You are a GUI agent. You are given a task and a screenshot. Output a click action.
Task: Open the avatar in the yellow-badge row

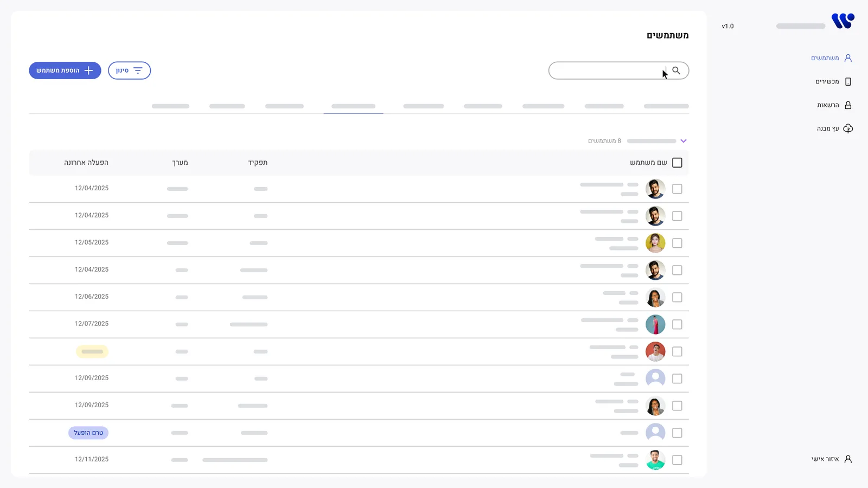coord(655,351)
